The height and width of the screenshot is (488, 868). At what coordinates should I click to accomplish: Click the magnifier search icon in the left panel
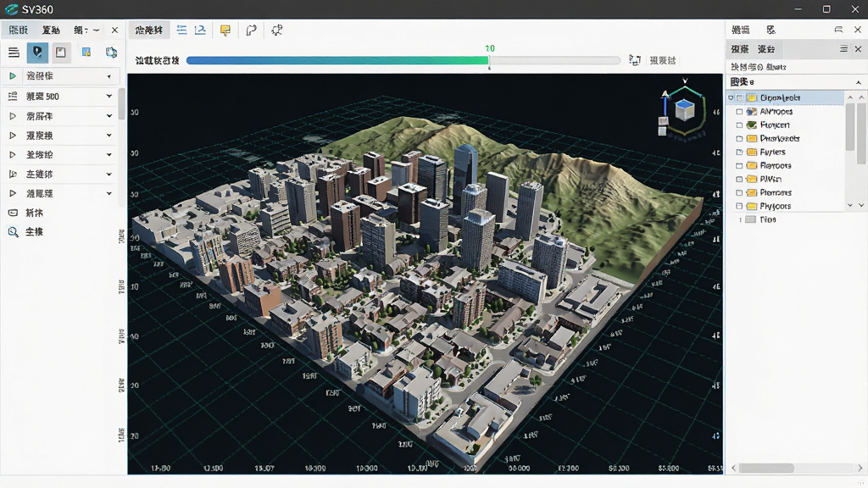click(x=13, y=232)
